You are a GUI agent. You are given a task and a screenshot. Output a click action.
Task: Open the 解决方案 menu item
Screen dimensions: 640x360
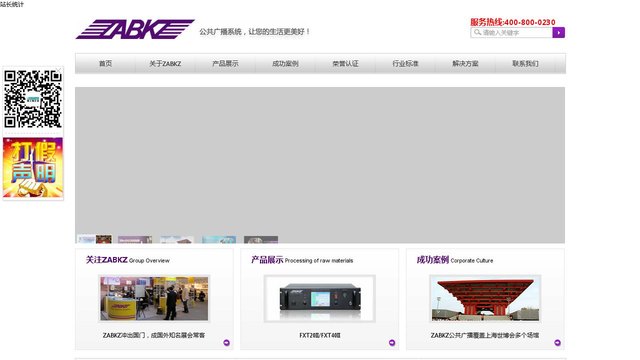tap(465, 64)
